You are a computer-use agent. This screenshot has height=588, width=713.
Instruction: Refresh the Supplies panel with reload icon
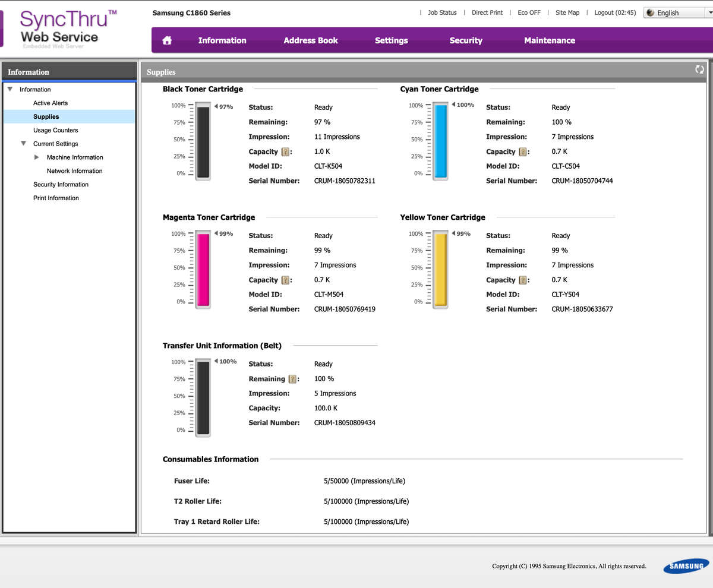coord(699,69)
